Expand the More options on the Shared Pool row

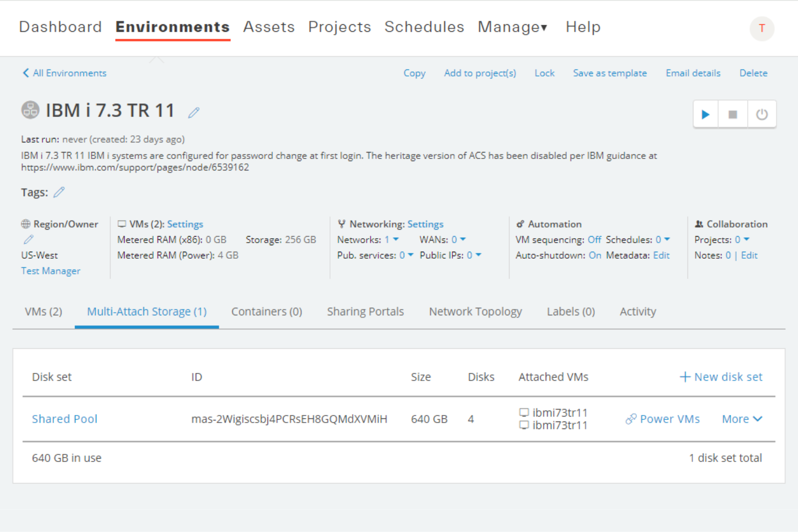coord(742,418)
